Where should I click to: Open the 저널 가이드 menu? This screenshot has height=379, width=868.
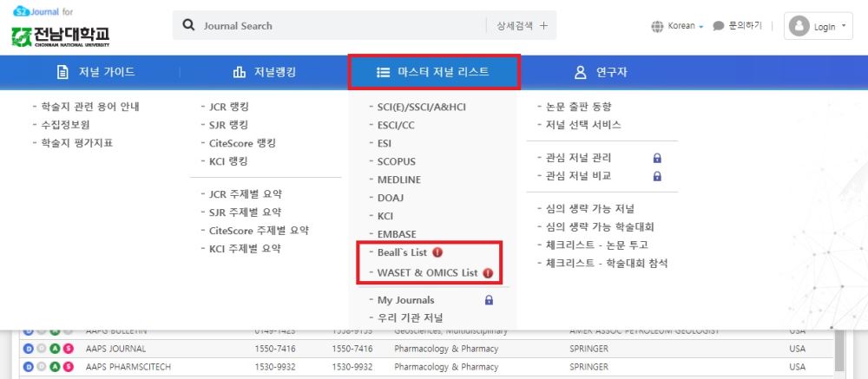95,73
